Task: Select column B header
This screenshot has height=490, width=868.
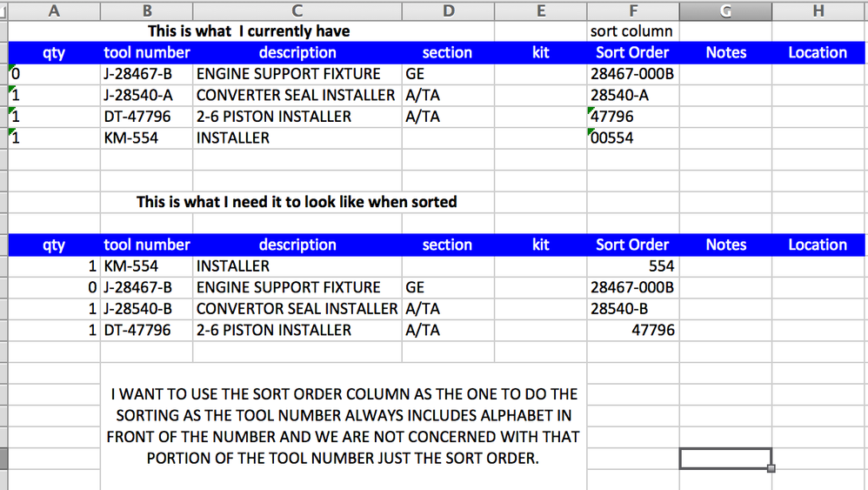Action: [146, 10]
